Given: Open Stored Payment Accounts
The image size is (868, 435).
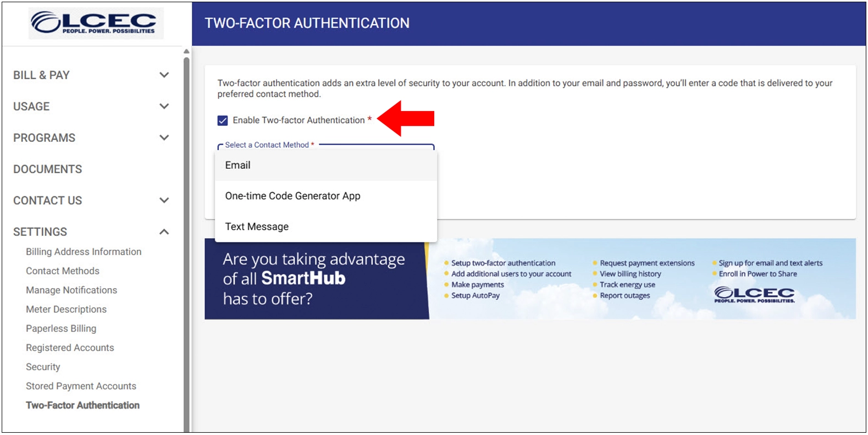Looking at the screenshot, I should 81,387.
